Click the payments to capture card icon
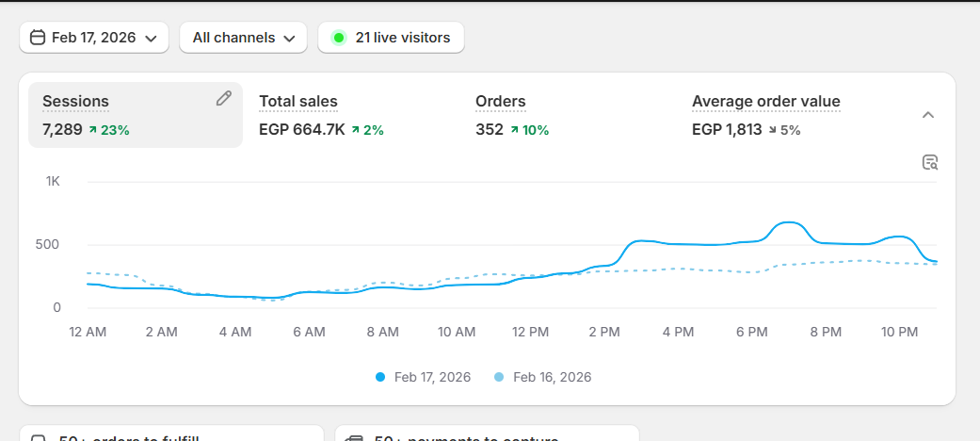Viewport: 980px width, 441px height. click(x=355, y=439)
